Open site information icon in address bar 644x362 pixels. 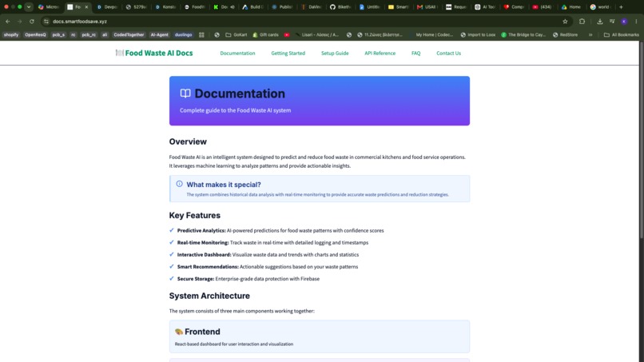coord(46,22)
